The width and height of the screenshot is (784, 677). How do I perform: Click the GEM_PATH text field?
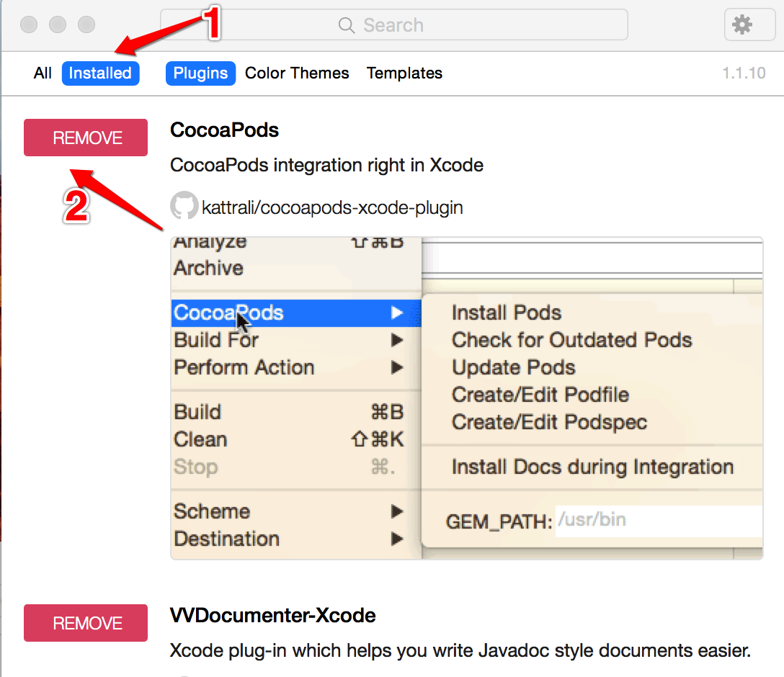(657, 520)
